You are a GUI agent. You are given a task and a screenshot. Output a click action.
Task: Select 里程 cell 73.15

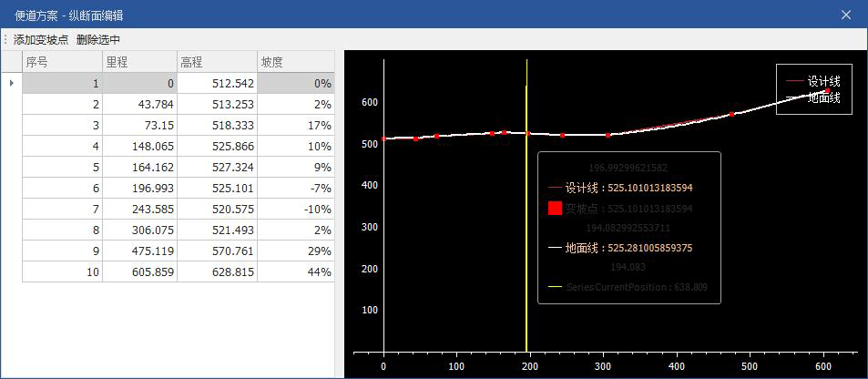point(140,126)
